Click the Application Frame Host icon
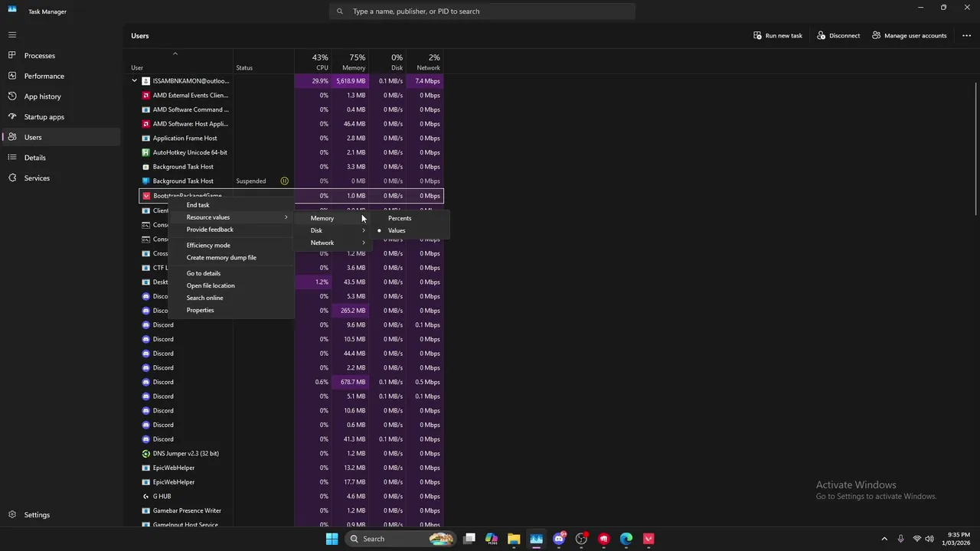Image resolution: width=980 pixels, height=551 pixels. [x=146, y=138]
